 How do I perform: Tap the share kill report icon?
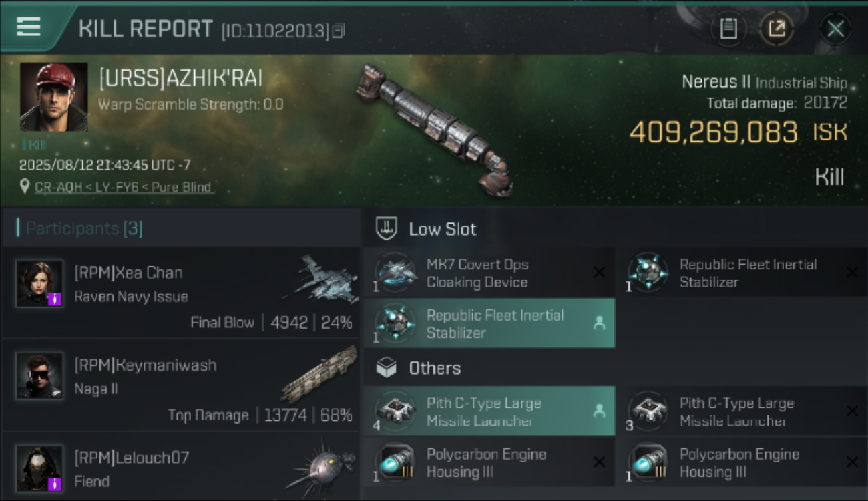777,29
